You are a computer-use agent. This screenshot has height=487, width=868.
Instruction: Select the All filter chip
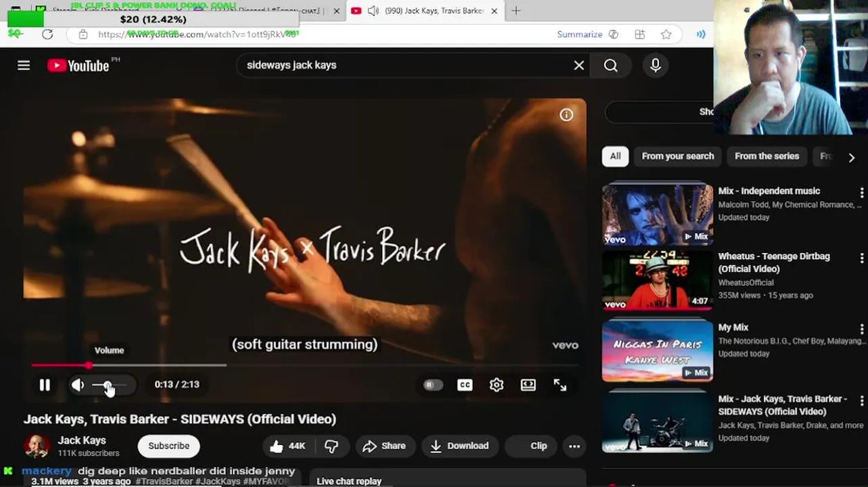(x=615, y=156)
